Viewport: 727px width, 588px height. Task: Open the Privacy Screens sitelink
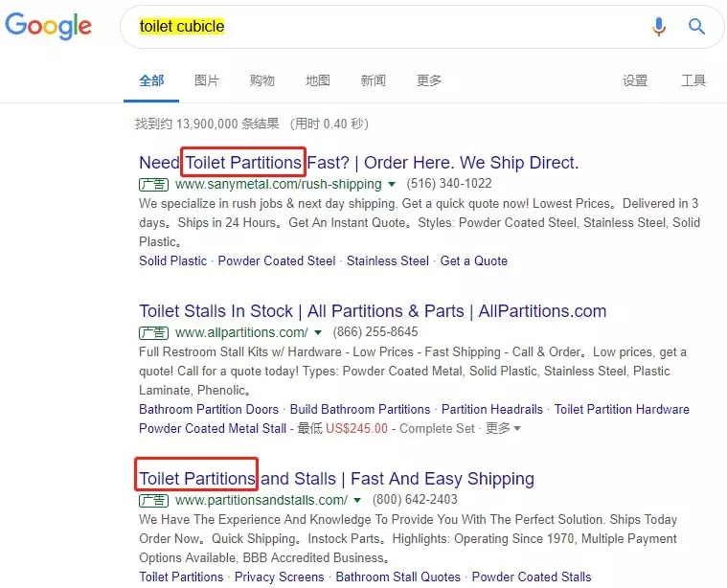click(279, 577)
